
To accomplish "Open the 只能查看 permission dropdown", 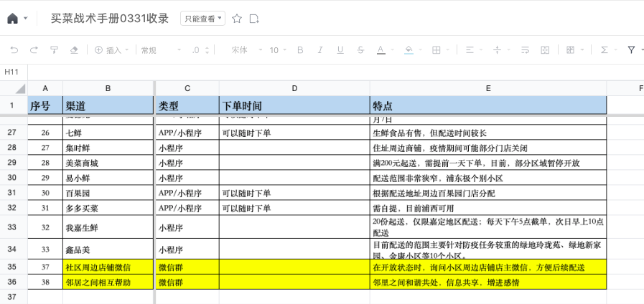I will click(203, 19).
